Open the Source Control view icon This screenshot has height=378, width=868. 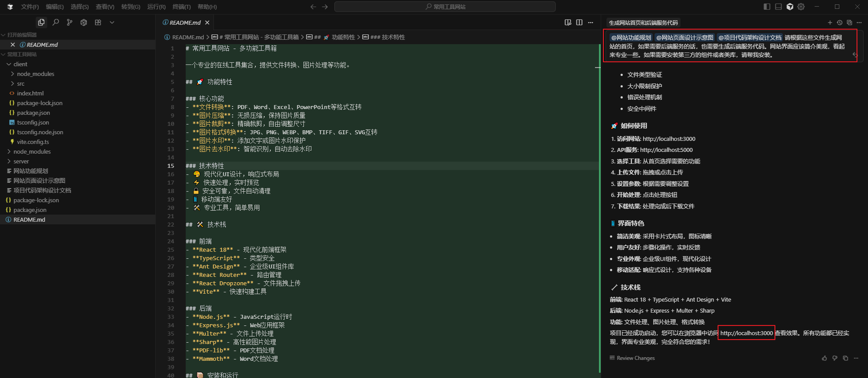pyautogui.click(x=70, y=22)
